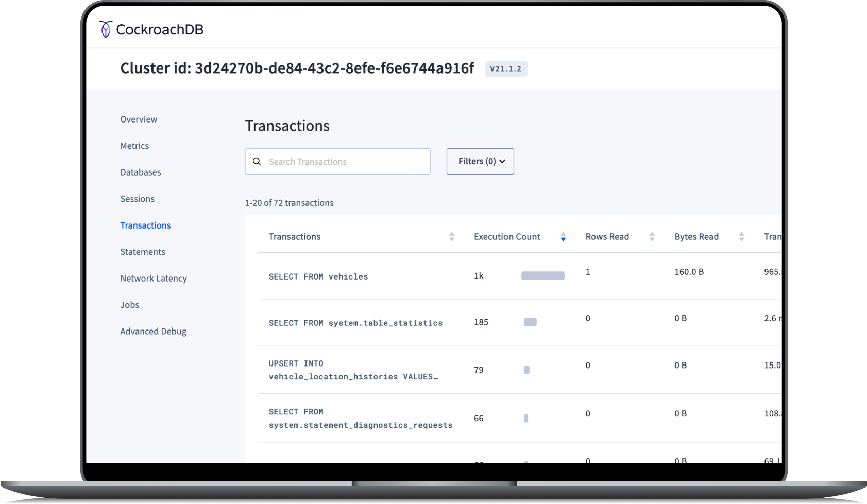
Task: Sort the table by Execution Count
Action: 563,236
